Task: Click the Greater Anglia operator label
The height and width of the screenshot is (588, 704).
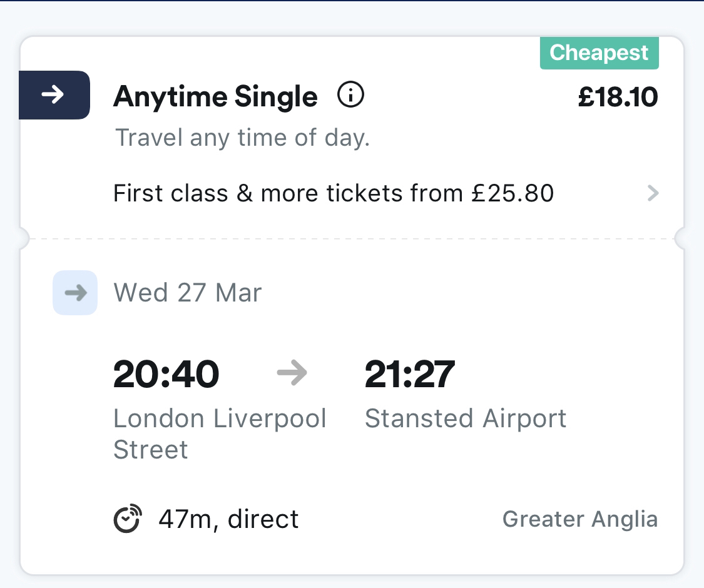Action: (580, 519)
